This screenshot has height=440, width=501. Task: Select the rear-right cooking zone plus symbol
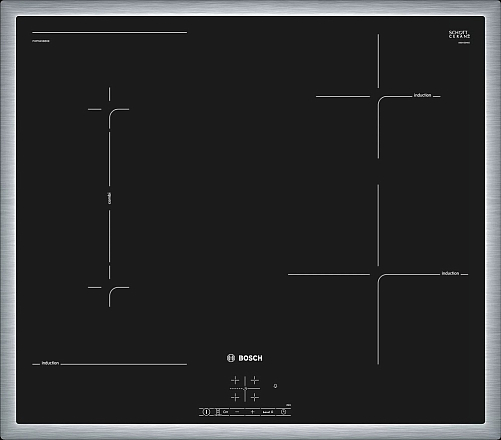click(x=255, y=380)
